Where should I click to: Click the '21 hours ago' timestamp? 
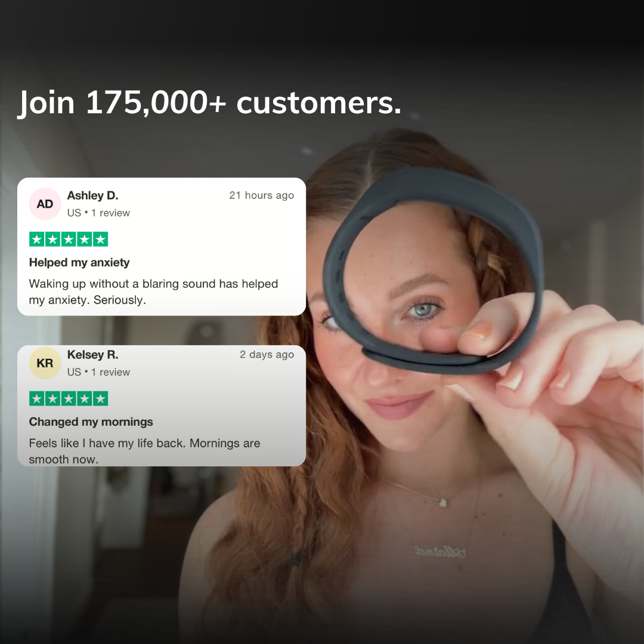pyautogui.click(x=262, y=195)
